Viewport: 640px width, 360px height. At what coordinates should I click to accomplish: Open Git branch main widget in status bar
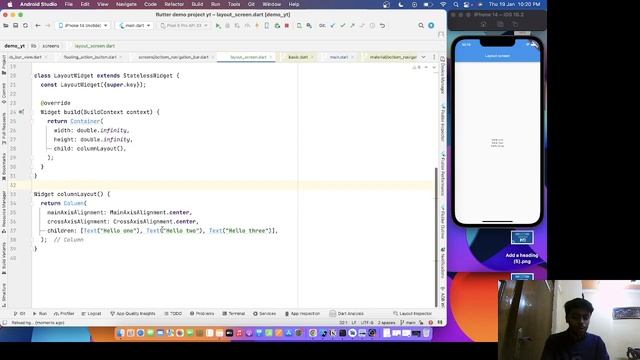408,322
